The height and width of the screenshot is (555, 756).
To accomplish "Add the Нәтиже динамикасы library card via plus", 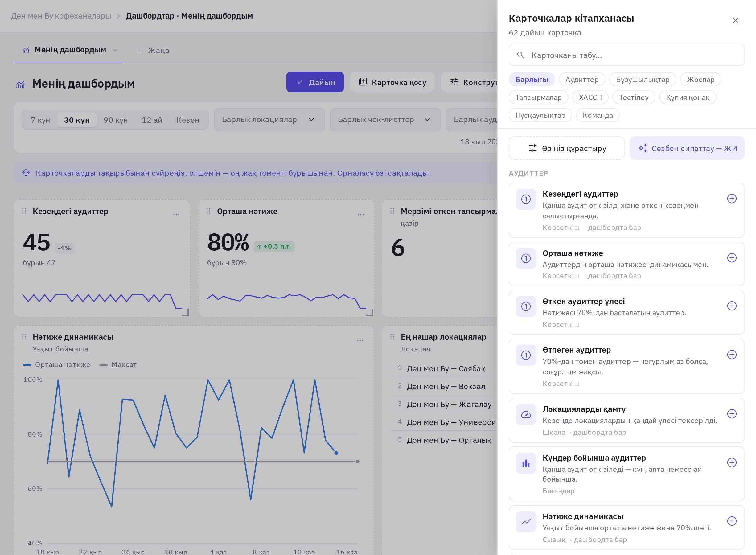I will (732, 521).
